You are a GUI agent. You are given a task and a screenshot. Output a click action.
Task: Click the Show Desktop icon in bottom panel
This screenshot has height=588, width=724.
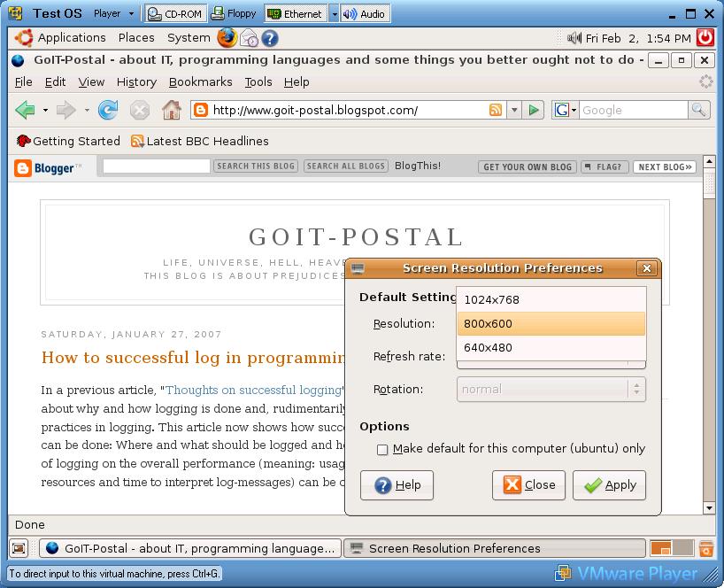tap(19, 548)
